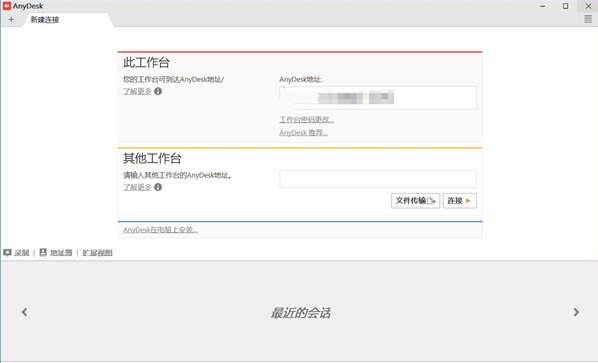Focus the remote AnyDesk address input

378,179
